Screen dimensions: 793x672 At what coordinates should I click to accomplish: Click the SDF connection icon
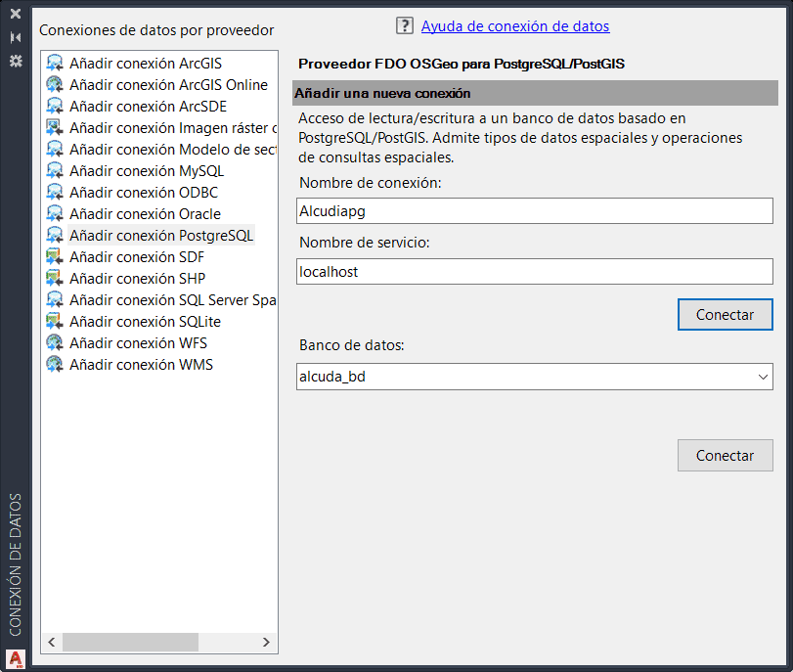pyautogui.click(x=55, y=257)
